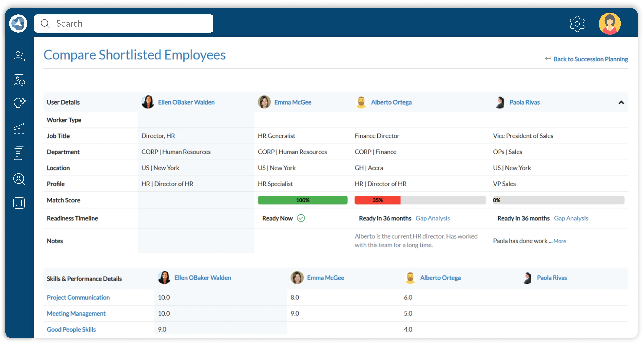Select the candidate search sidebar icon

[19, 179]
